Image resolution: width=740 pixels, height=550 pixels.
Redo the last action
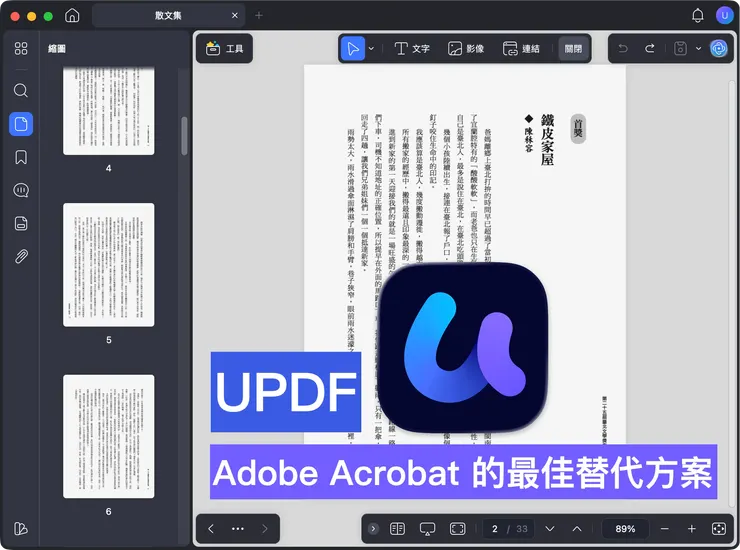(x=650, y=48)
